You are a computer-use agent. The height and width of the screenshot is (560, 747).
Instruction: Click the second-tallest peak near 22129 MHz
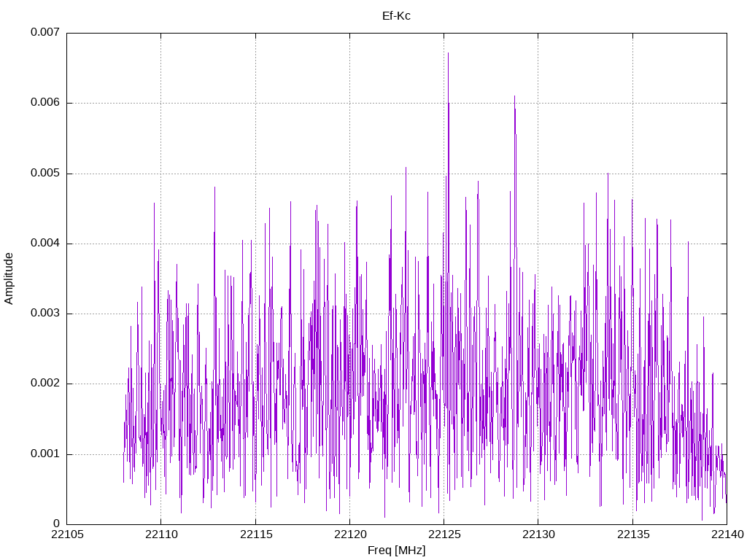(x=514, y=97)
